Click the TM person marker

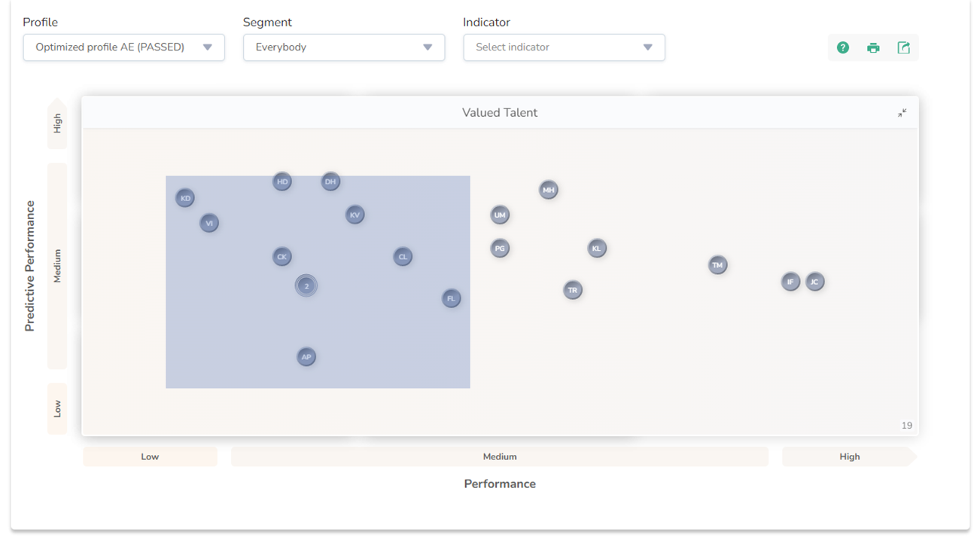click(x=718, y=265)
